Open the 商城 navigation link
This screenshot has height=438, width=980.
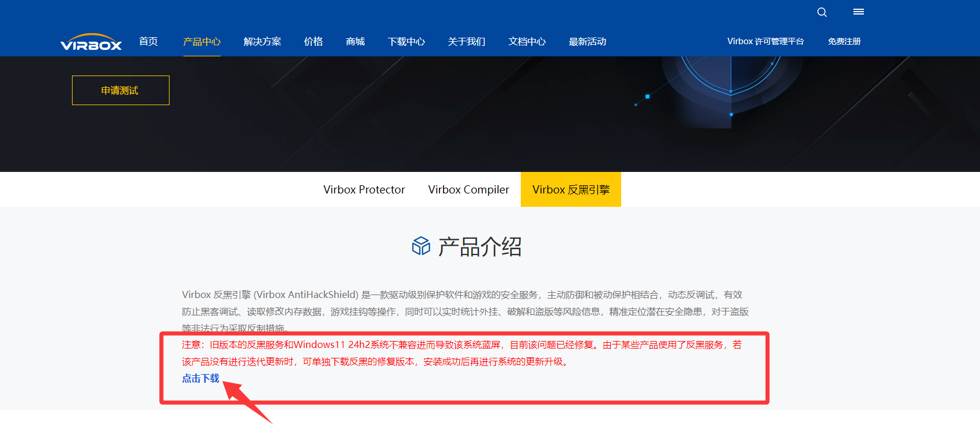(355, 42)
